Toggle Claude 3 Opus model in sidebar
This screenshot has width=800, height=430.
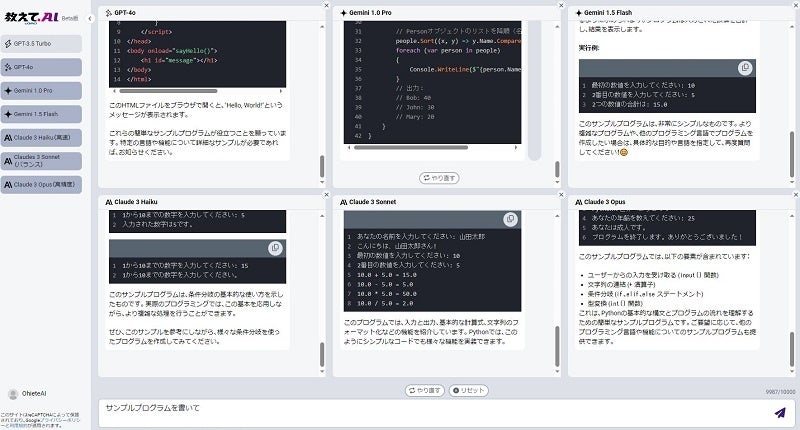point(41,185)
